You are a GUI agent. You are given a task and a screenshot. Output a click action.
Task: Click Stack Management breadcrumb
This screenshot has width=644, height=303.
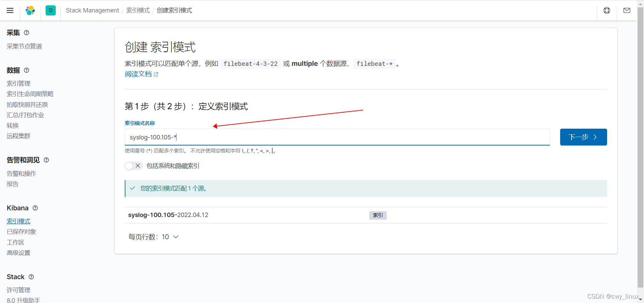pos(92,10)
